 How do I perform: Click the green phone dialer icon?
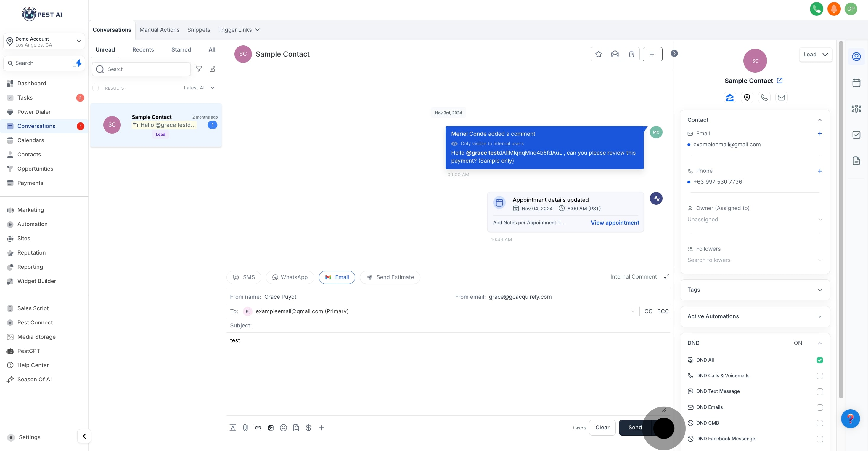[816, 9]
